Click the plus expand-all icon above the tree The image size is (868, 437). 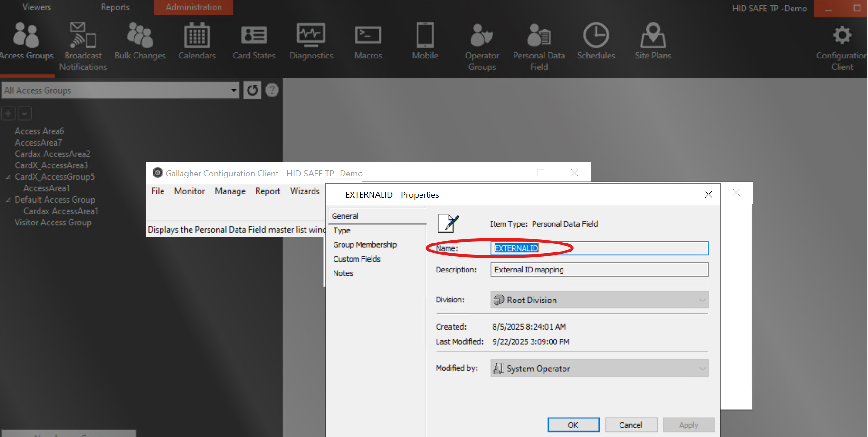[8, 114]
